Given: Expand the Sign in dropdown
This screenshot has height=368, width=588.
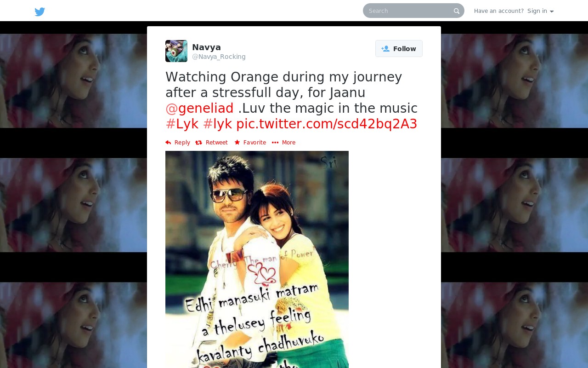Looking at the screenshot, I should pyautogui.click(x=540, y=11).
